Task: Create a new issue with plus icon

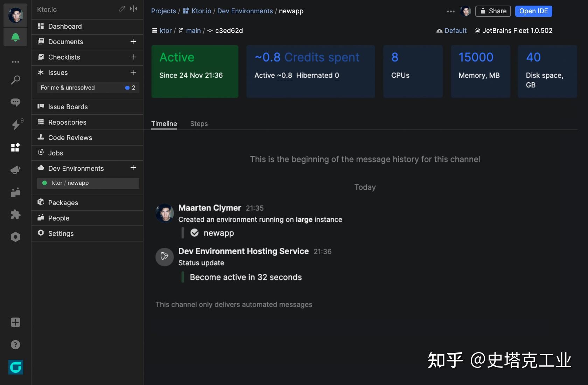Action: point(133,72)
